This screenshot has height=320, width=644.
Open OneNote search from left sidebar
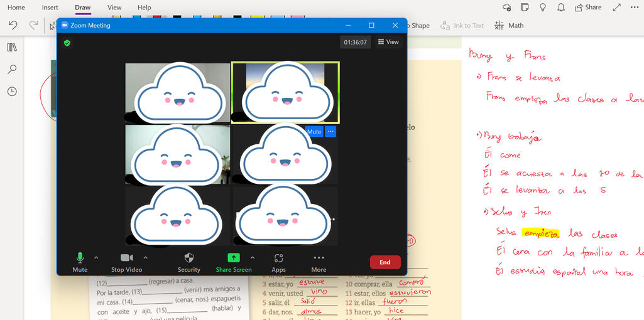pos(12,70)
